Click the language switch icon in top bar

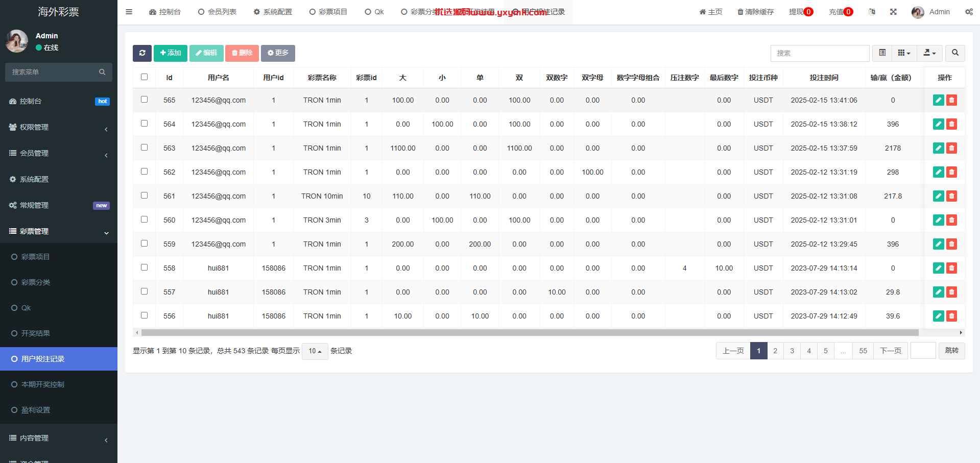tap(872, 12)
